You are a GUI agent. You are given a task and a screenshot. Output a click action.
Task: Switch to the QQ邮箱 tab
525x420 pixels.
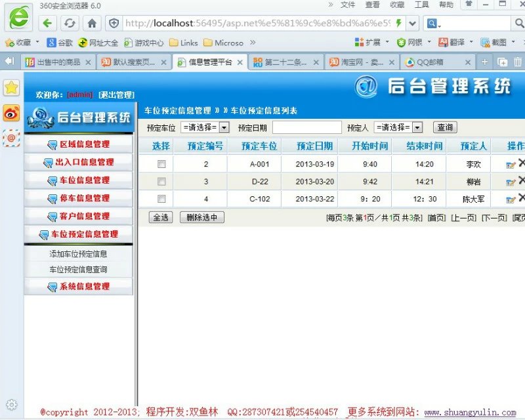[x=437, y=62]
